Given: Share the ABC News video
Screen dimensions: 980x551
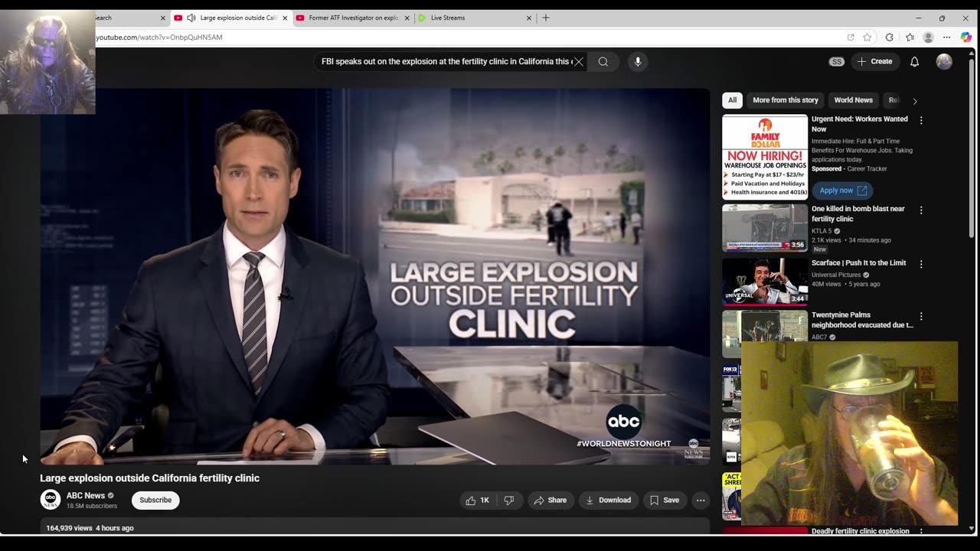Looking at the screenshot, I should tap(550, 500).
